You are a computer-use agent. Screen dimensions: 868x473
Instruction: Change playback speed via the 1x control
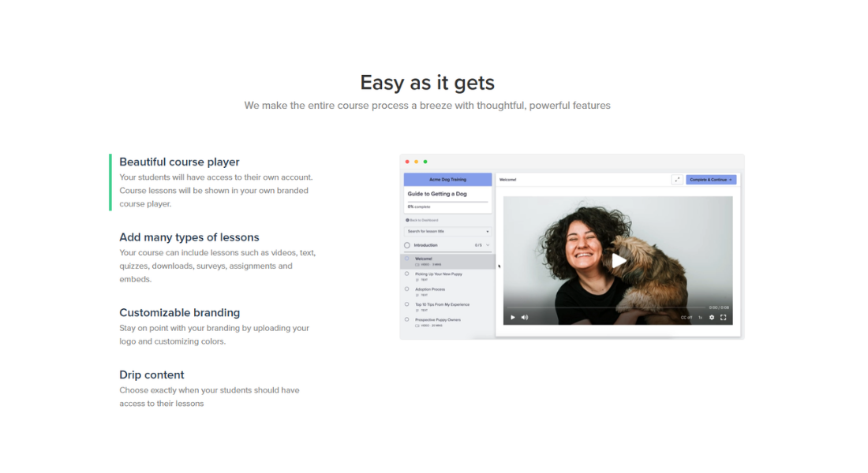point(700,317)
